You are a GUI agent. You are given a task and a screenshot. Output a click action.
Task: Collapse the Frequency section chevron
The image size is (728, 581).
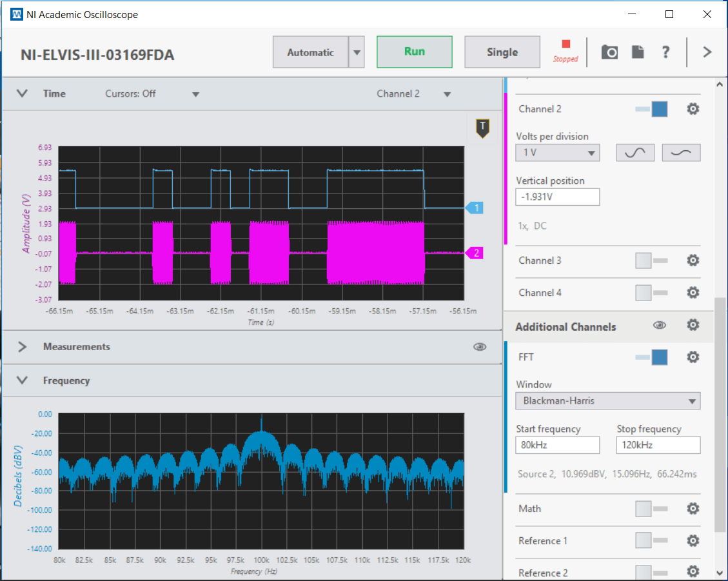pyautogui.click(x=22, y=380)
